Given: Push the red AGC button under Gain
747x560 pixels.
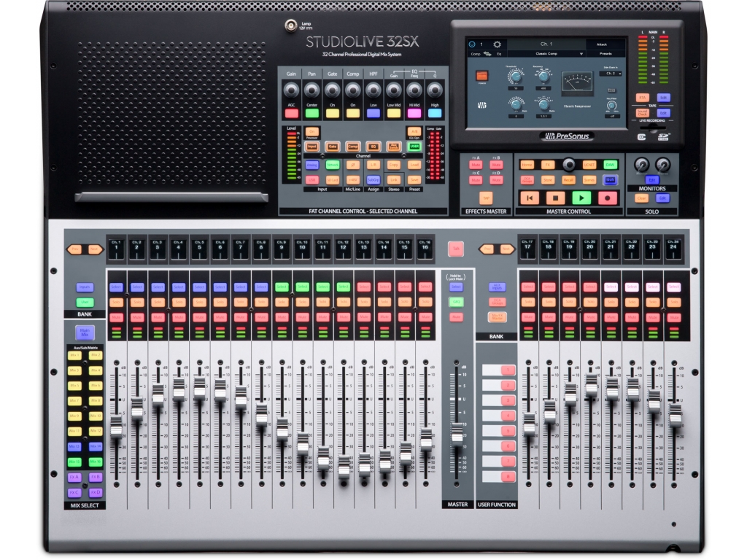Looking at the screenshot, I should (291, 113).
